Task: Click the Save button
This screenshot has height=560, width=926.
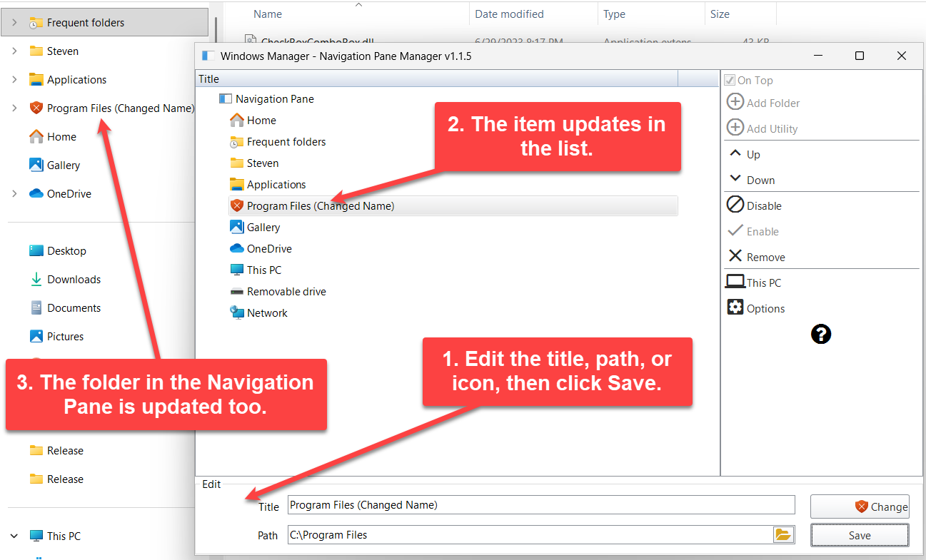Action: point(860,535)
